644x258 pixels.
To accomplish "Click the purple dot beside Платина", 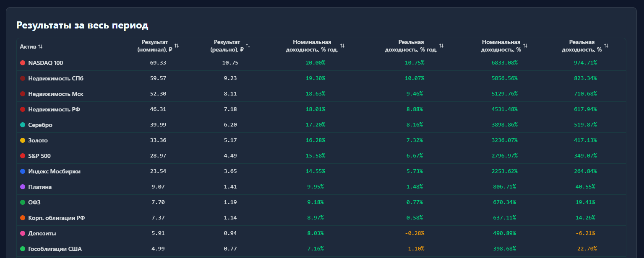I will tap(23, 187).
